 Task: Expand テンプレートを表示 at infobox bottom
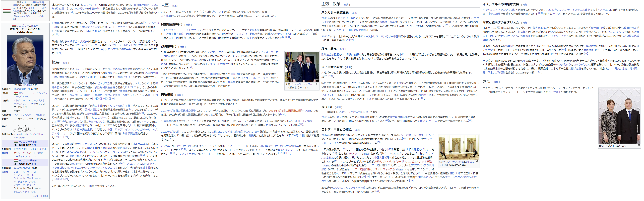click(x=40, y=196)
